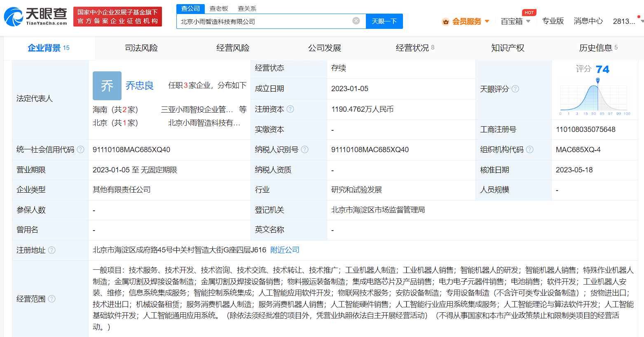Click the 海南（共2家） region entry

coord(115,110)
